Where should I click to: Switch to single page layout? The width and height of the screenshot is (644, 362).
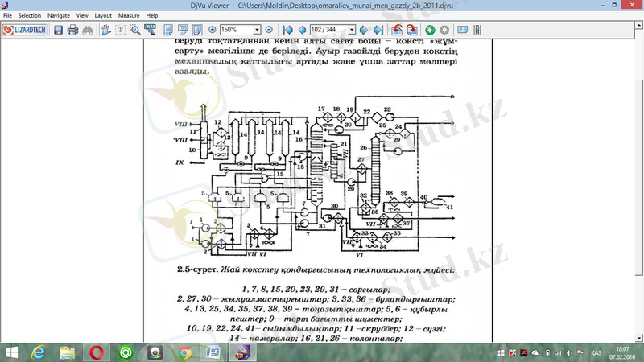click(x=168, y=30)
